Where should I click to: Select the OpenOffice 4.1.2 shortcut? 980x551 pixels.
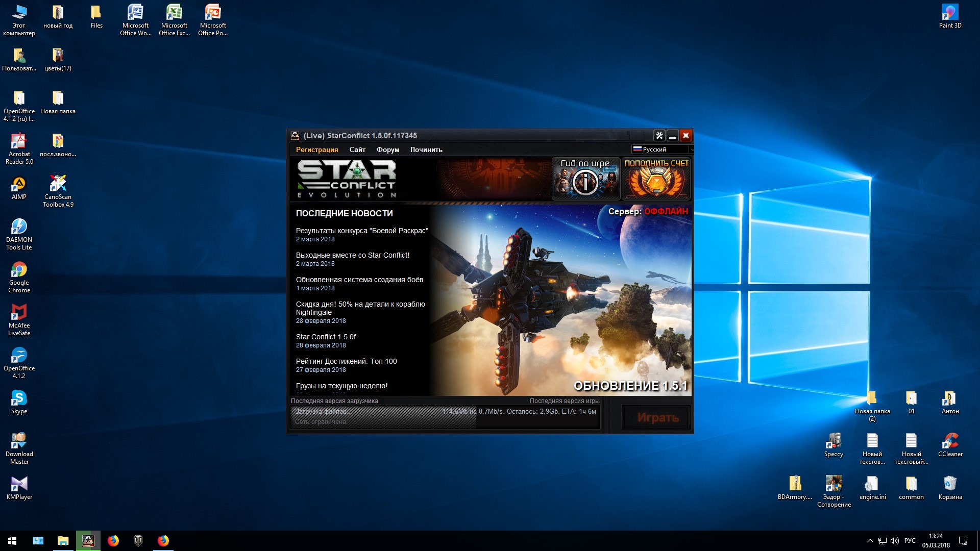[x=19, y=363]
